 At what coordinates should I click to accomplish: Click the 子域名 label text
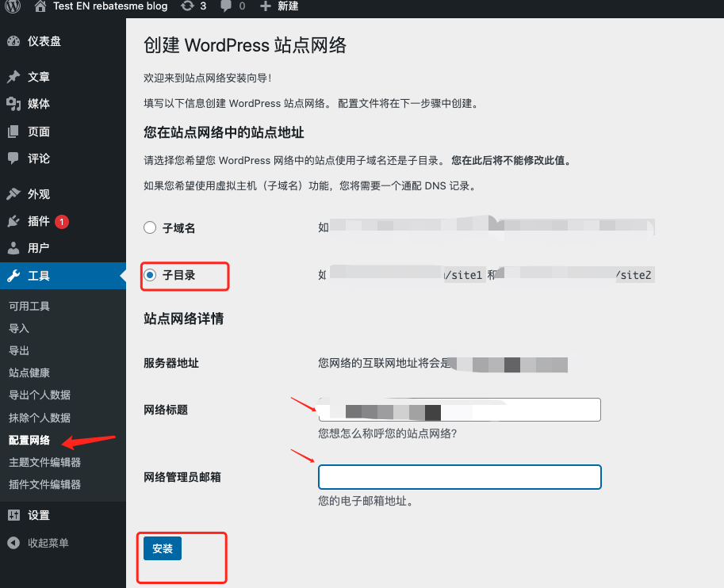coord(178,227)
